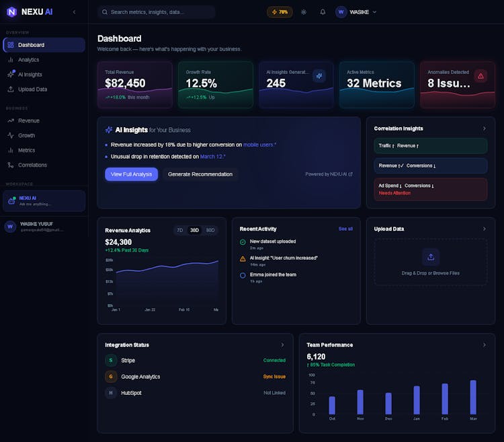Image resolution: width=504 pixels, height=442 pixels.
Task: Collapse the sidebar with the chevron
Action: (x=74, y=12)
